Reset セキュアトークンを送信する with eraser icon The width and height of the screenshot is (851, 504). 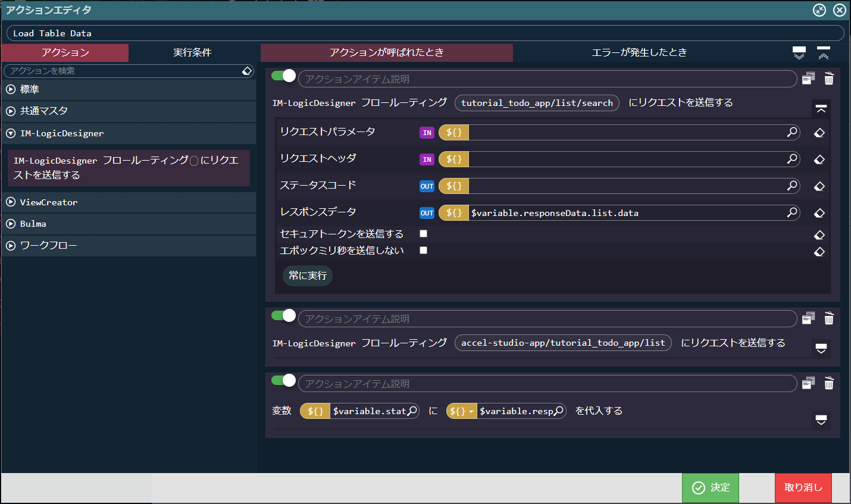click(819, 235)
